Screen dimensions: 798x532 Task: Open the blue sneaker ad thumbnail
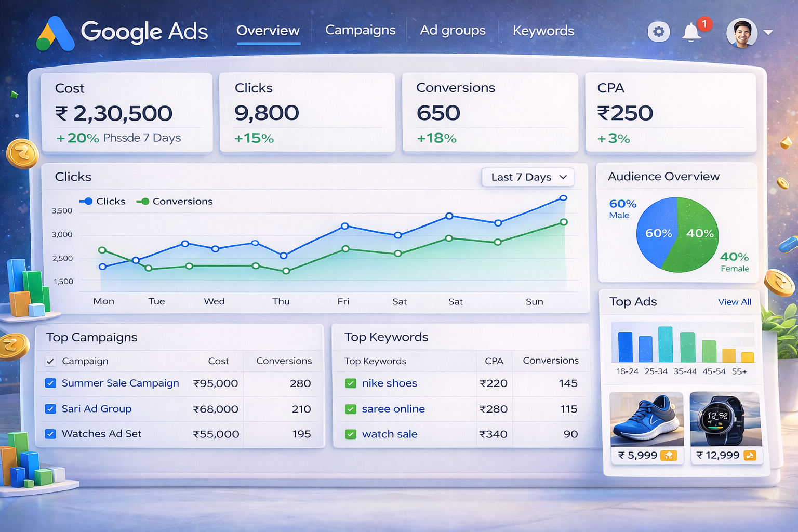646,419
